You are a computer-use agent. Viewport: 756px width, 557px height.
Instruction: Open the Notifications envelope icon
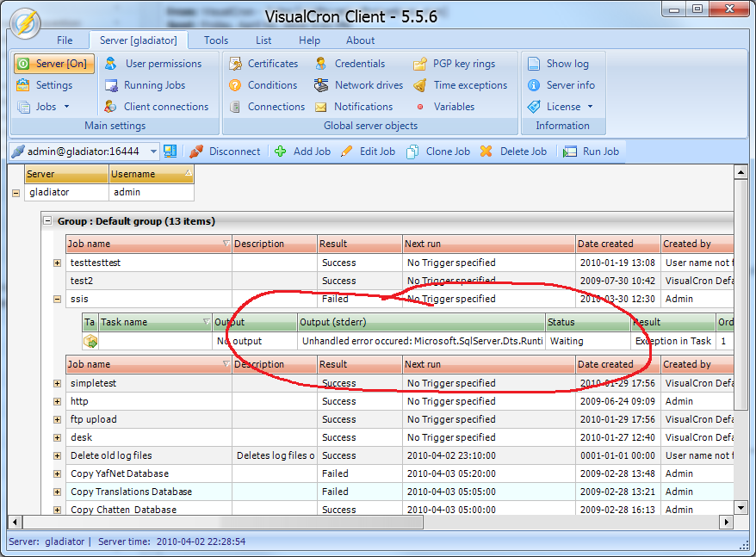tap(321, 107)
